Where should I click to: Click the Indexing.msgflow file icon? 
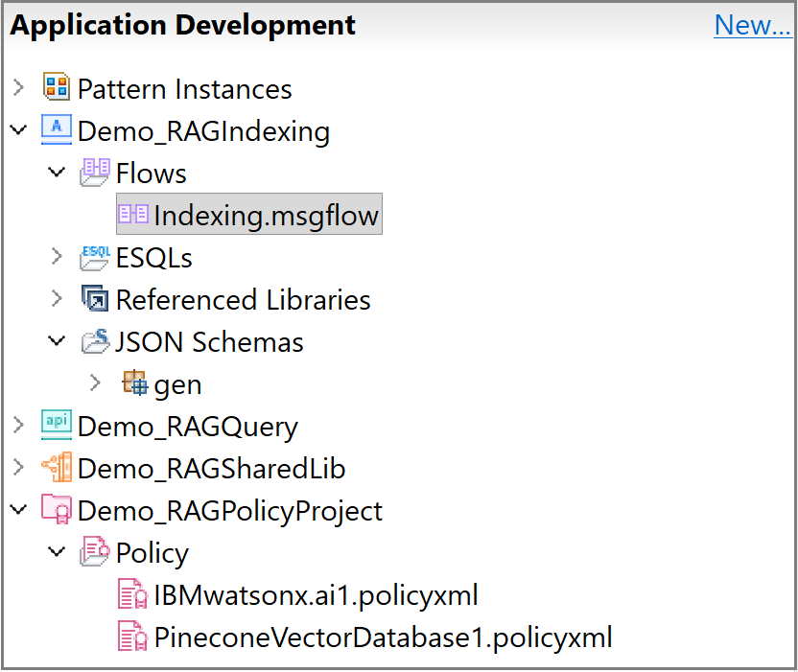(132, 215)
